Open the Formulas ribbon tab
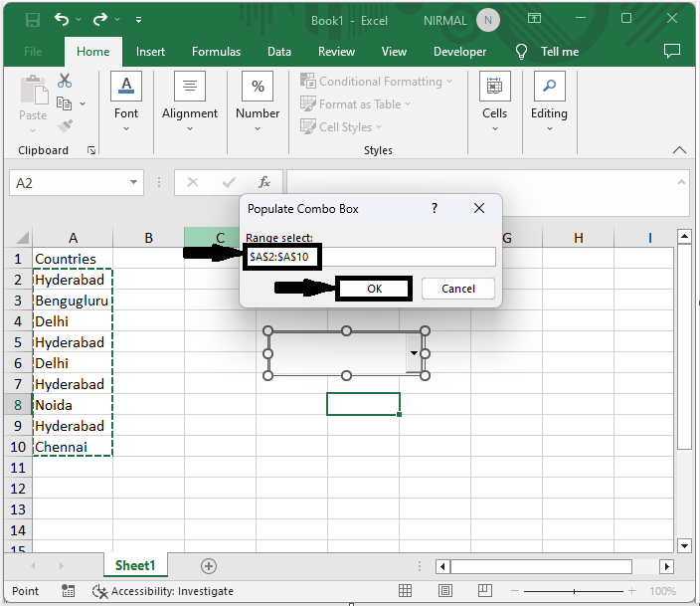This screenshot has width=700, height=606. [x=216, y=52]
